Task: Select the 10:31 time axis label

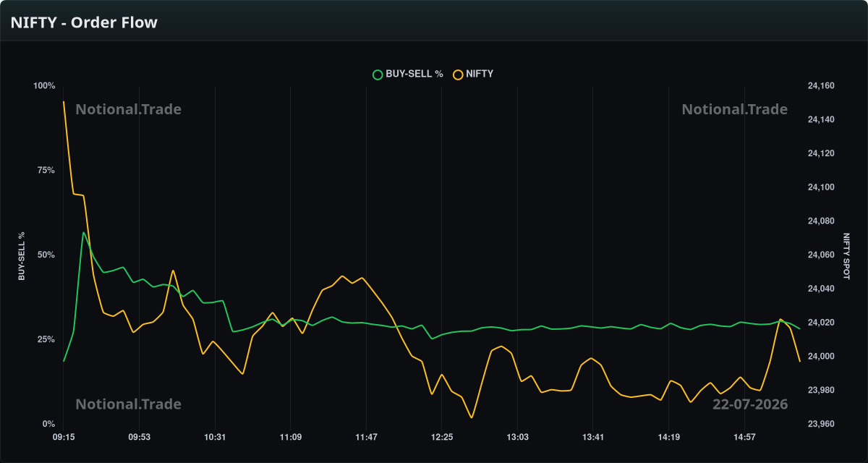Action: [215, 437]
